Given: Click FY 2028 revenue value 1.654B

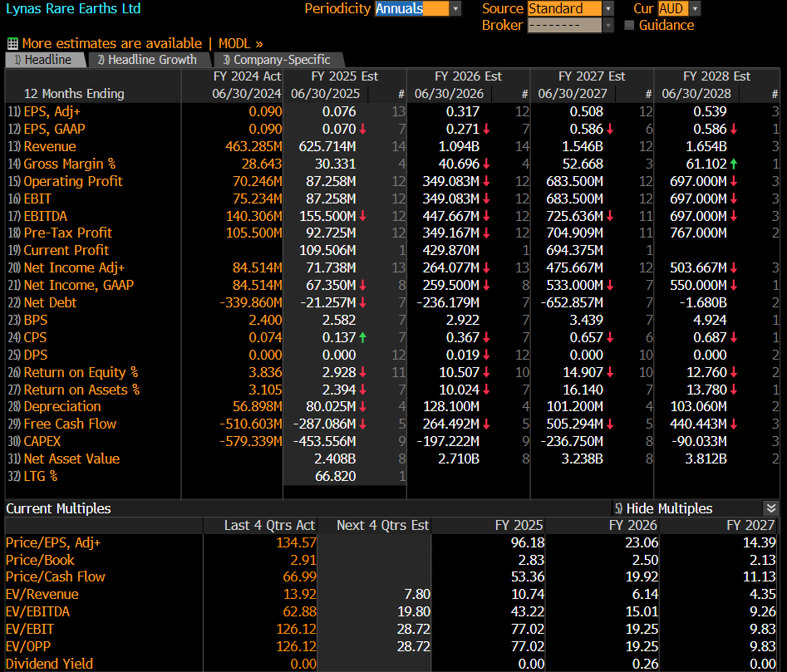Looking at the screenshot, I should [x=706, y=146].
